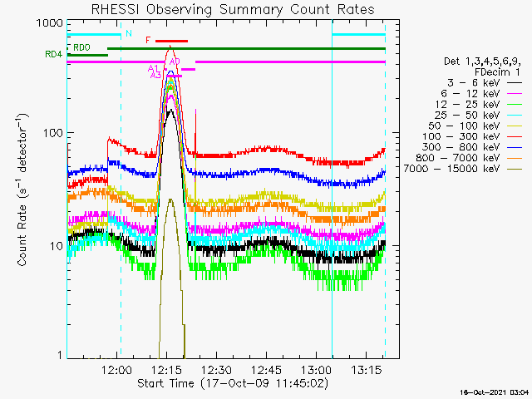
Task: Click the 'Det 1,3,4,5,6,9,' detector label
Action: pyautogui.click(x=482, y=62)
